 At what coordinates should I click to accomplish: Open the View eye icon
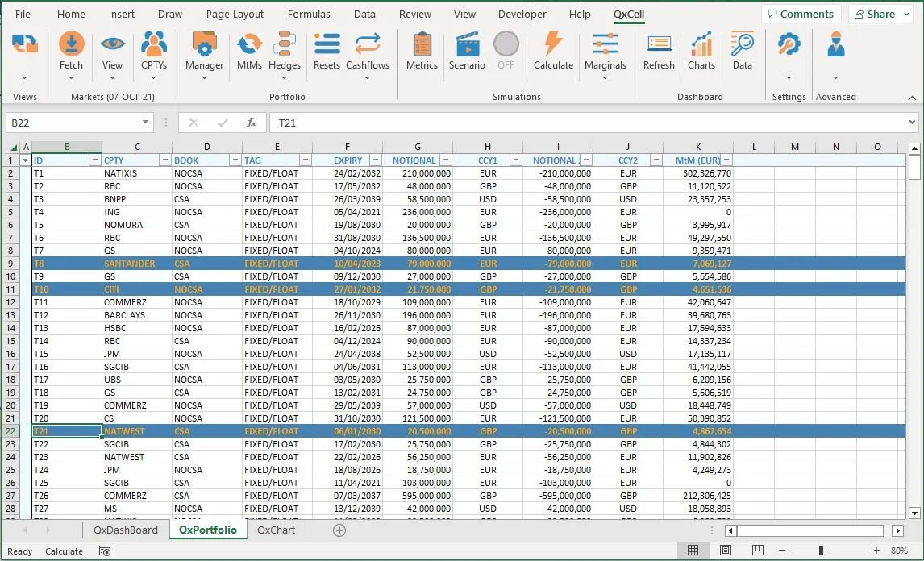click(x=112, y=44)
